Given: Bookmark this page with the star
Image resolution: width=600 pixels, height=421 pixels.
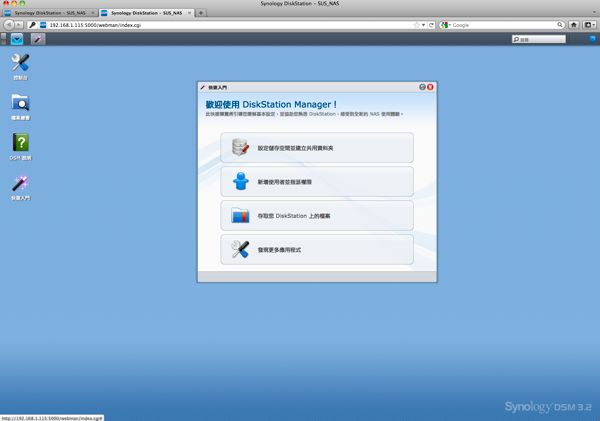Looking at the screenshot, I should (416, 25).
